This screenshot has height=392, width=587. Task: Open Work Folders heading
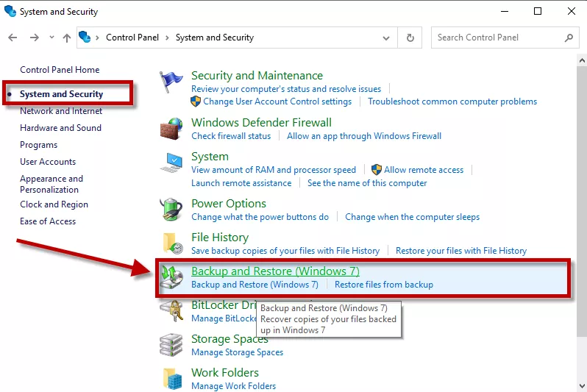point(224,373)
